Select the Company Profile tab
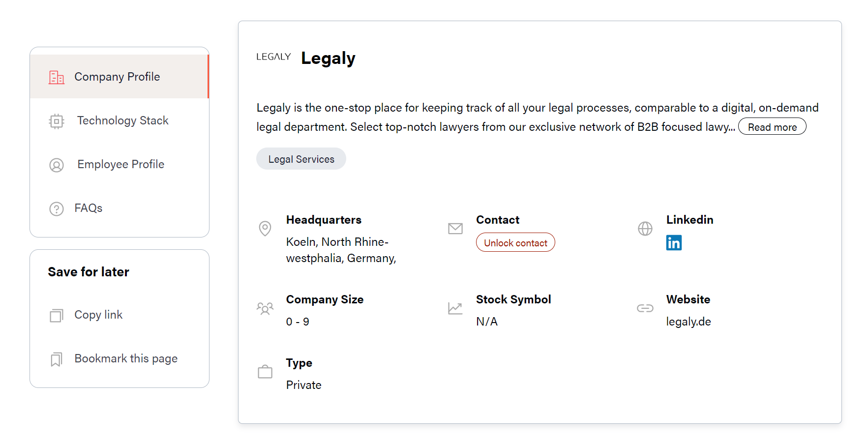This screenshot has height=444, width=868. [x=120, y=77]
